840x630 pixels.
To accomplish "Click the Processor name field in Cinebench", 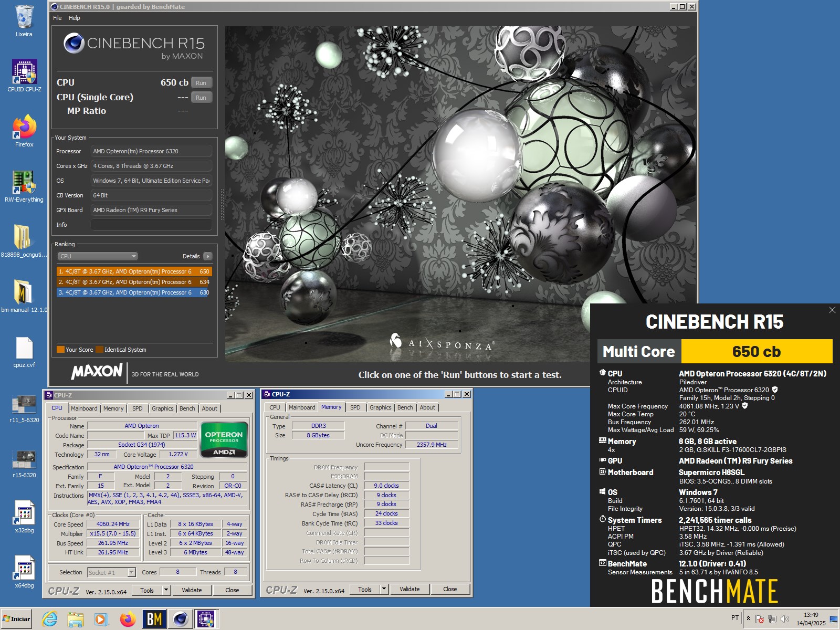I will pyautogui.click(x=151, y=151).
